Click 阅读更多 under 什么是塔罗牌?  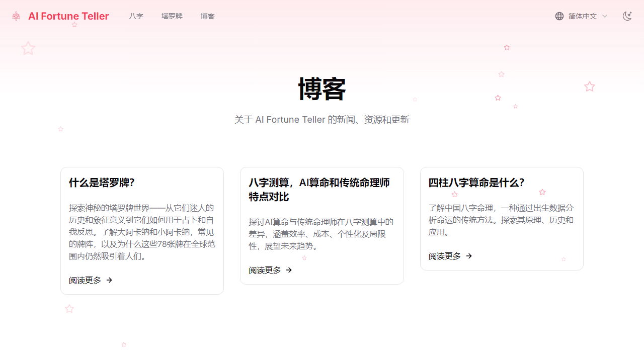pyautogui.click(x=85, y=280)
